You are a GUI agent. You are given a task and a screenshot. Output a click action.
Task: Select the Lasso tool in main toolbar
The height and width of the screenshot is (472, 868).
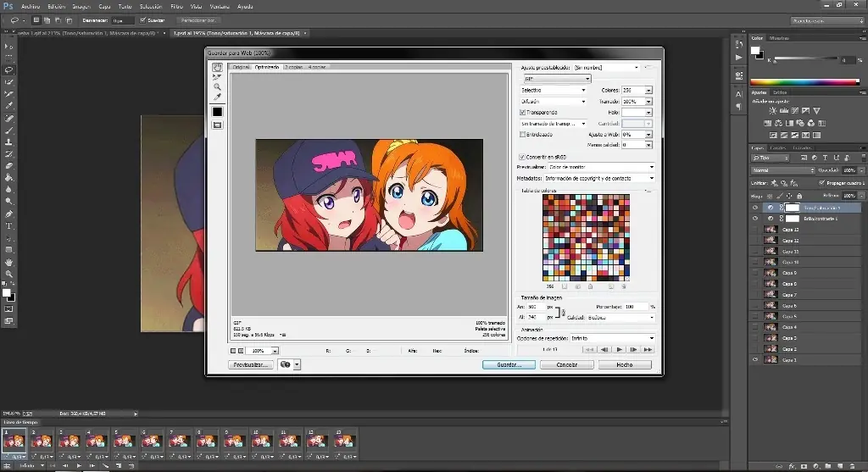pos(9,69)
